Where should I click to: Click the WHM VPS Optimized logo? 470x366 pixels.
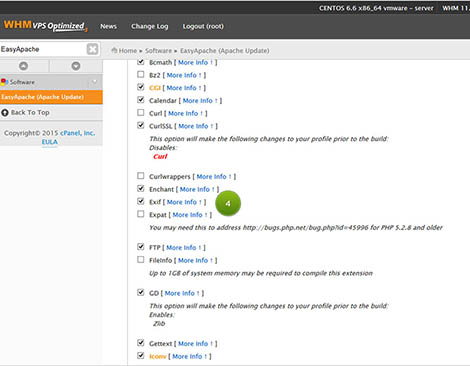(x=45, y=26)
